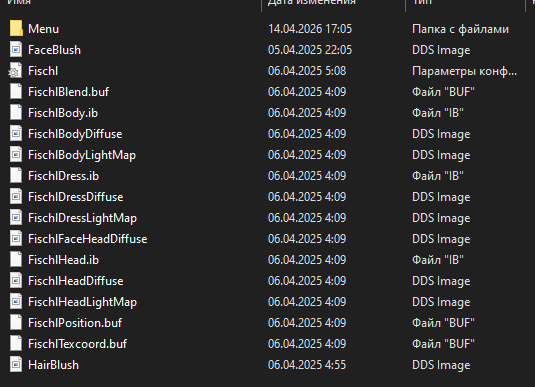Click the FischlBlend.buf blank file icon

16,92
